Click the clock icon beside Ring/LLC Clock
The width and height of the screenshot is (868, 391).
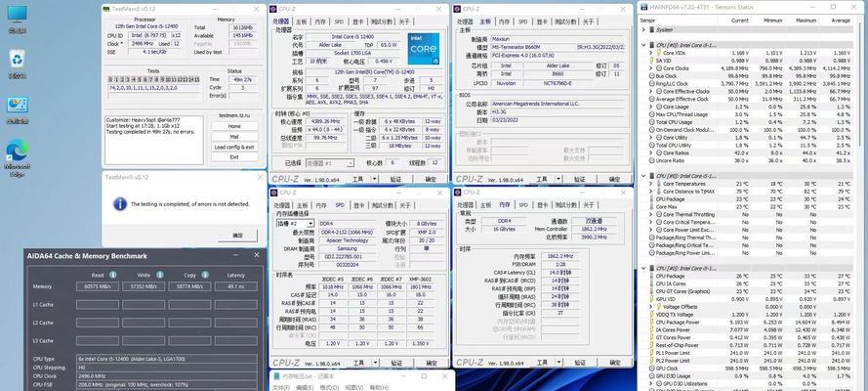click(x=651, y=84)
